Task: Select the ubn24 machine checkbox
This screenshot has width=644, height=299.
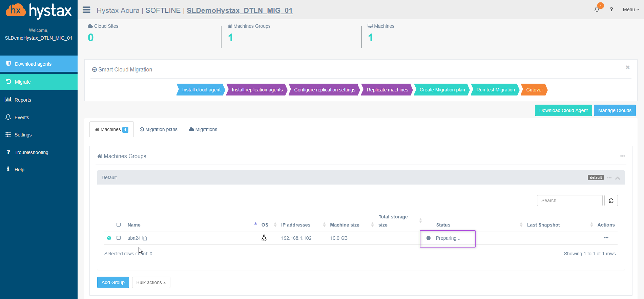Action: point(119,238)
